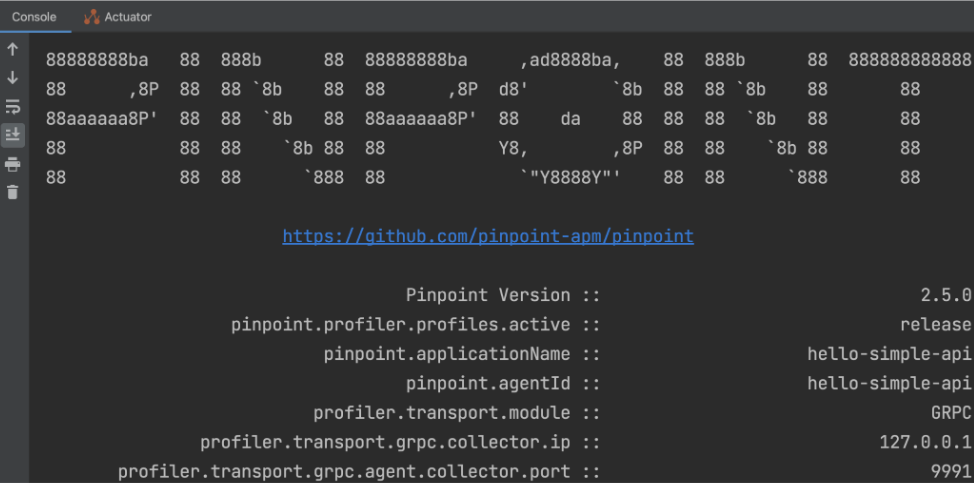Click the up arrow stack trace icon
Viewport: 974px width, 483px height.
12,49
